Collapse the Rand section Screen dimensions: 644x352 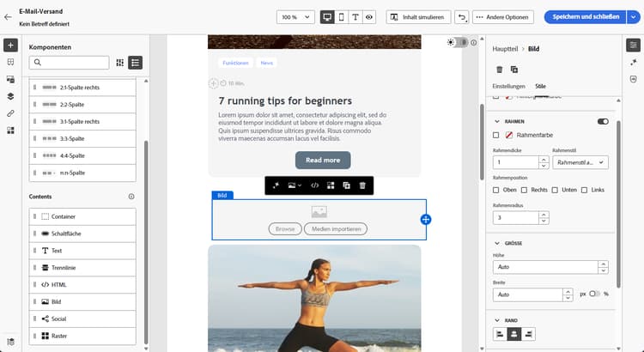click(497, 320)
